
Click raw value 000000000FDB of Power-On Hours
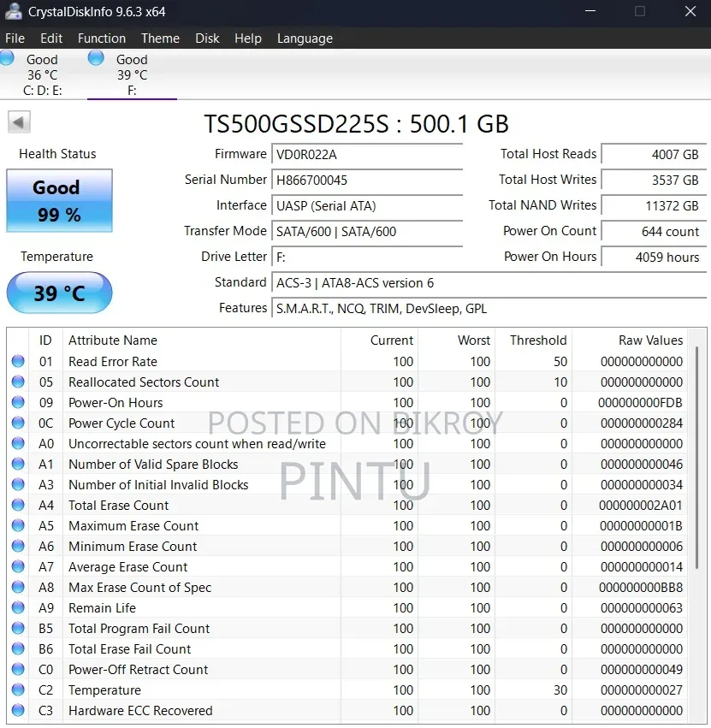point(640,403)
